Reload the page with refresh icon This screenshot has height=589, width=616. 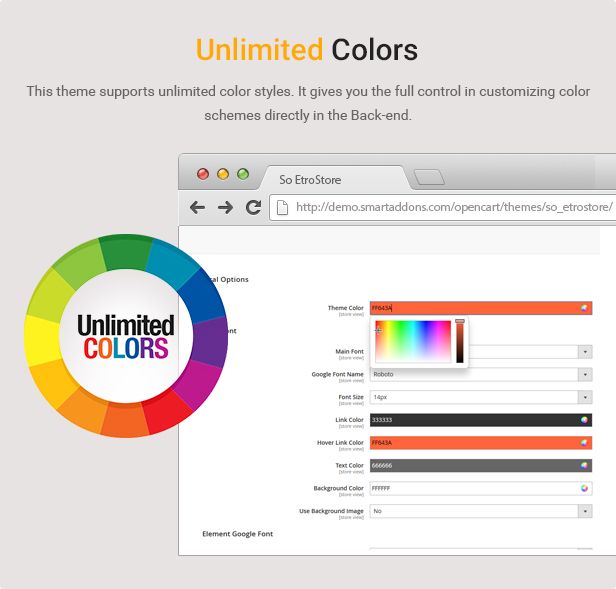pyautogui.click(x=253, y=207)
